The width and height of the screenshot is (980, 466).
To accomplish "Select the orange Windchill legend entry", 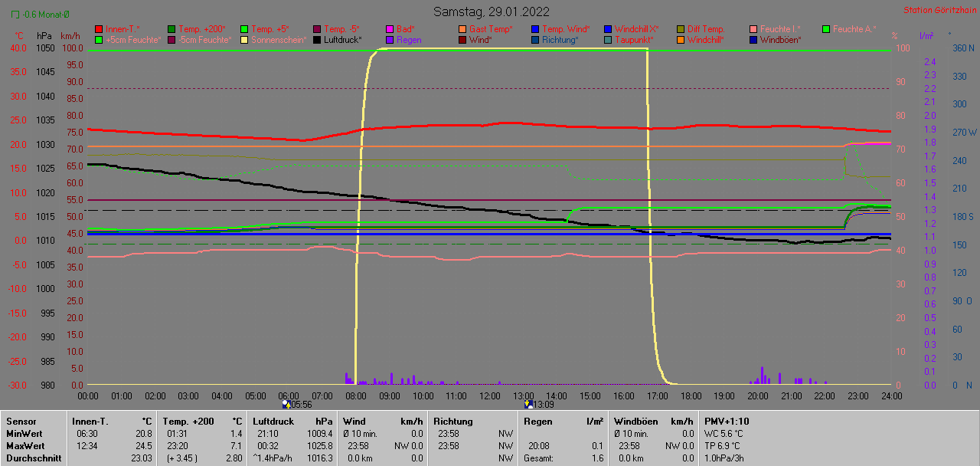I will pos(701,39).
